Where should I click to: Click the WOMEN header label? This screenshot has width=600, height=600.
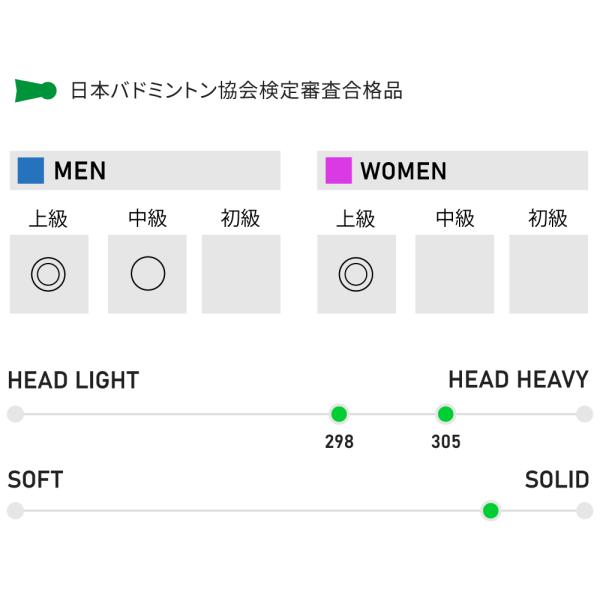point(403,171)
